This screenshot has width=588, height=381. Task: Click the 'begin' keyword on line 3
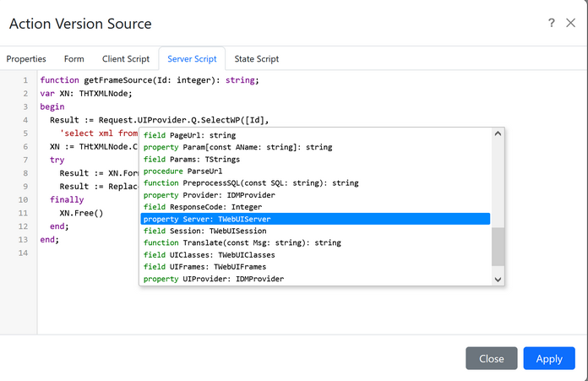(x=52, y=107)
